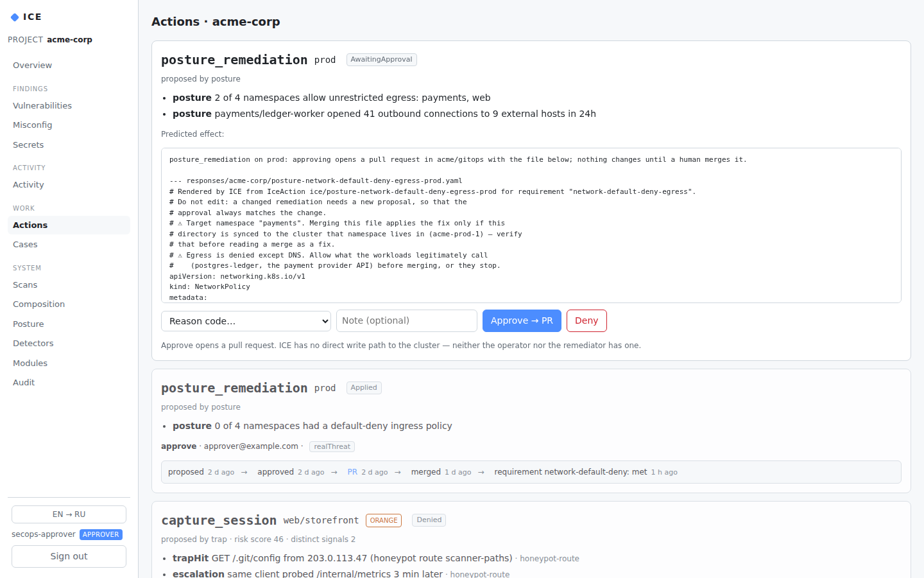Switch language with the EN → RU button
The width and height of the screenshot is (924, 578).
point(69,514)
